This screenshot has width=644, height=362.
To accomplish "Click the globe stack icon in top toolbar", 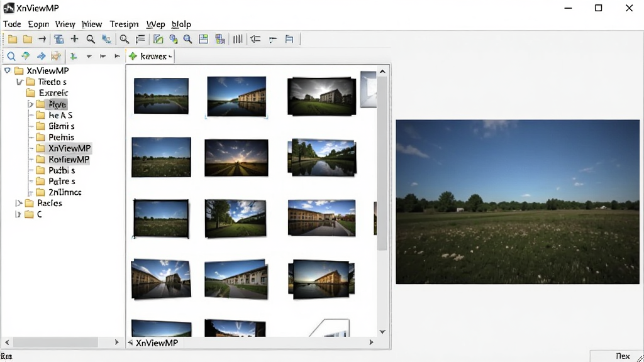I will click(174, 39).
